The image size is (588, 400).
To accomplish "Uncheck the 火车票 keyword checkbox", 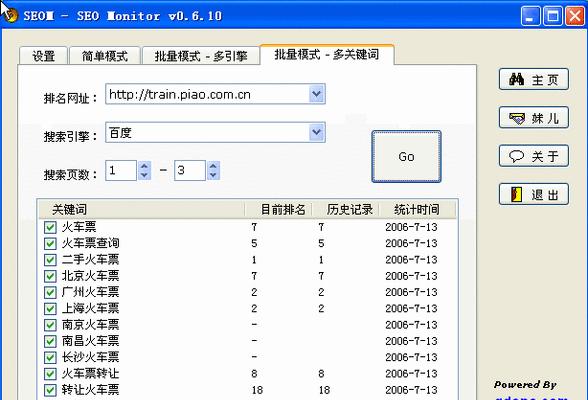I will tap(50, 227).
